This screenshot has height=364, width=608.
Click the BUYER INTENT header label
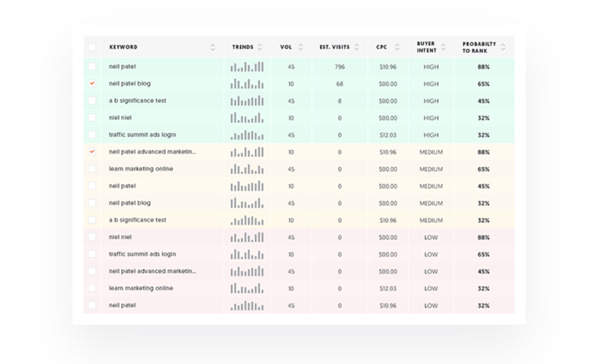pos(427,47)
